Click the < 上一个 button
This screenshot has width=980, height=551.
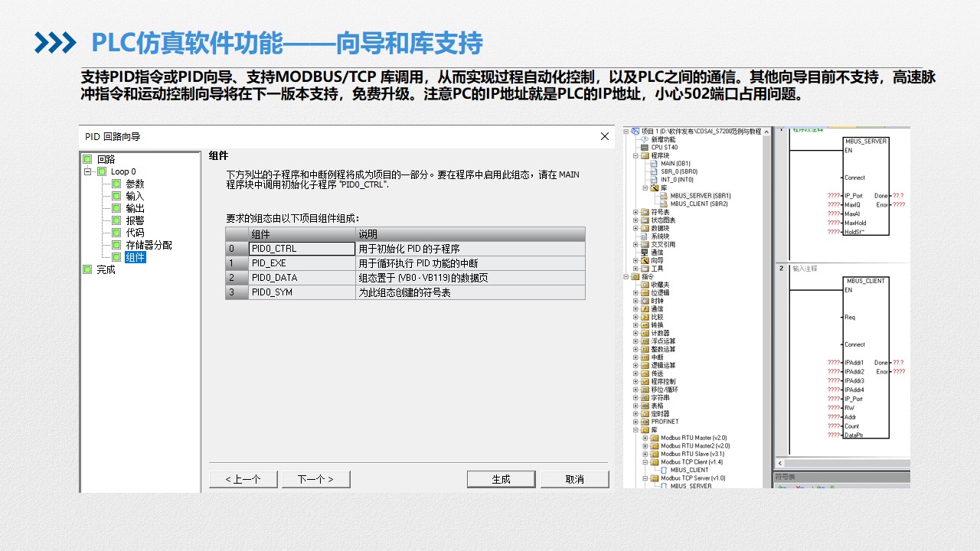[x=243, y=479]
